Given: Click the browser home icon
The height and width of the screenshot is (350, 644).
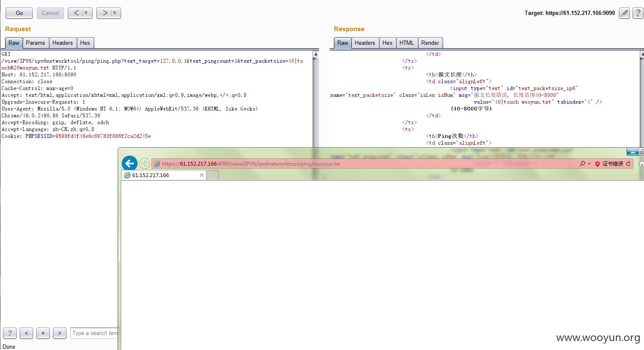Looking at the screenshot, I should coord(641,163).
